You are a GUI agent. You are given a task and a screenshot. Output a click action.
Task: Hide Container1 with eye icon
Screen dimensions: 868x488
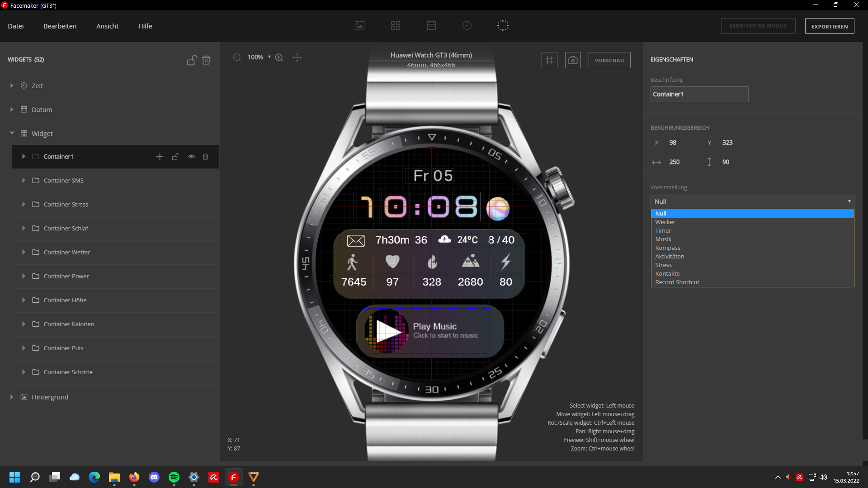click(x=191, y=157)
